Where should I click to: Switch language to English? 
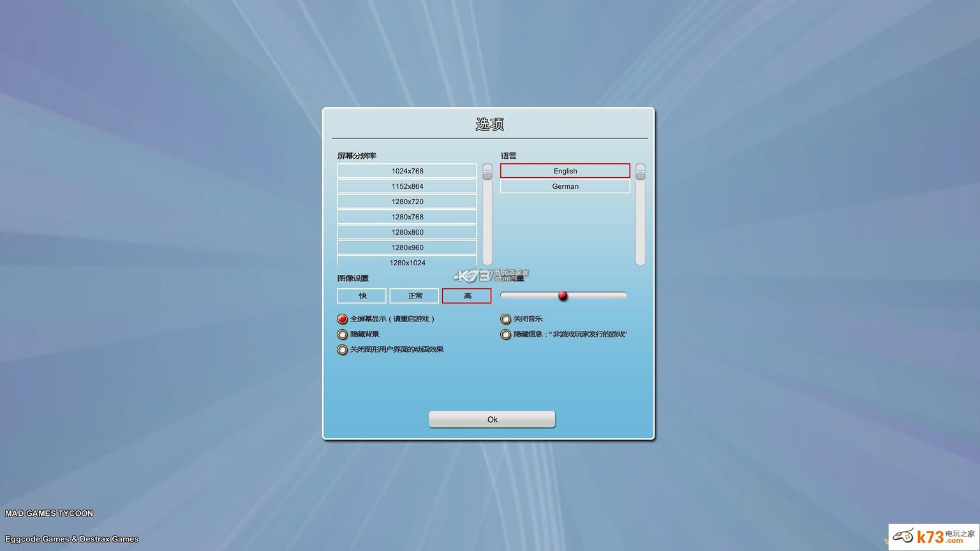click(x=565, y=171)
